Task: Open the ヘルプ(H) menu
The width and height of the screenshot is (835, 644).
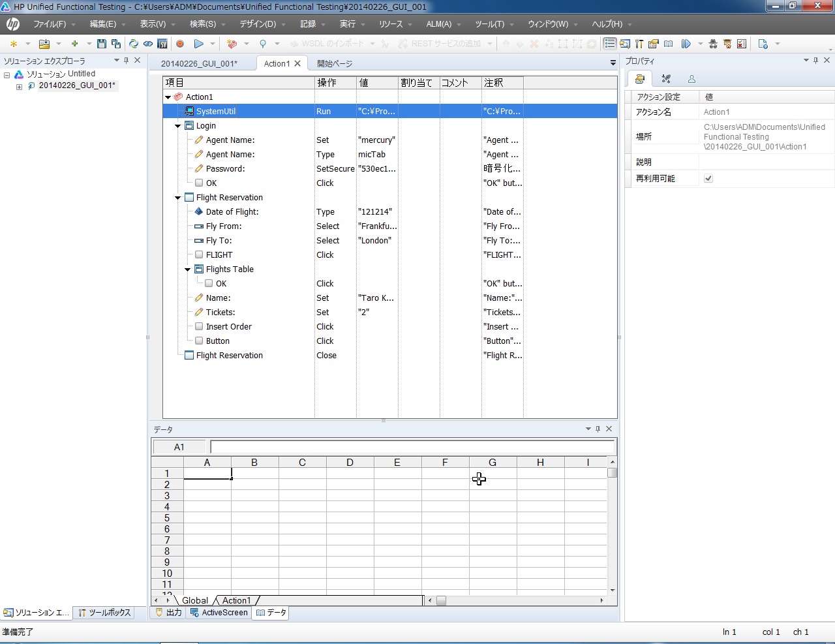Action: pyautogui.click(x=607, y=24)
